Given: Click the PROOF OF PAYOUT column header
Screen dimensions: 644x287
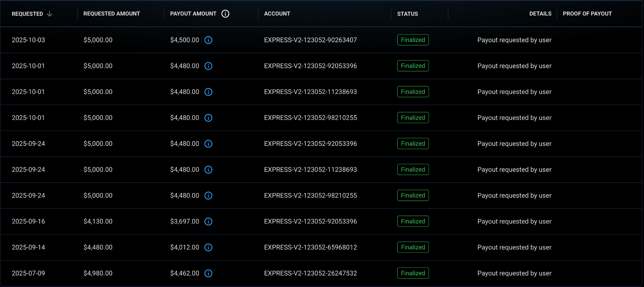Looking at the screenshot, I should [587, 14].
